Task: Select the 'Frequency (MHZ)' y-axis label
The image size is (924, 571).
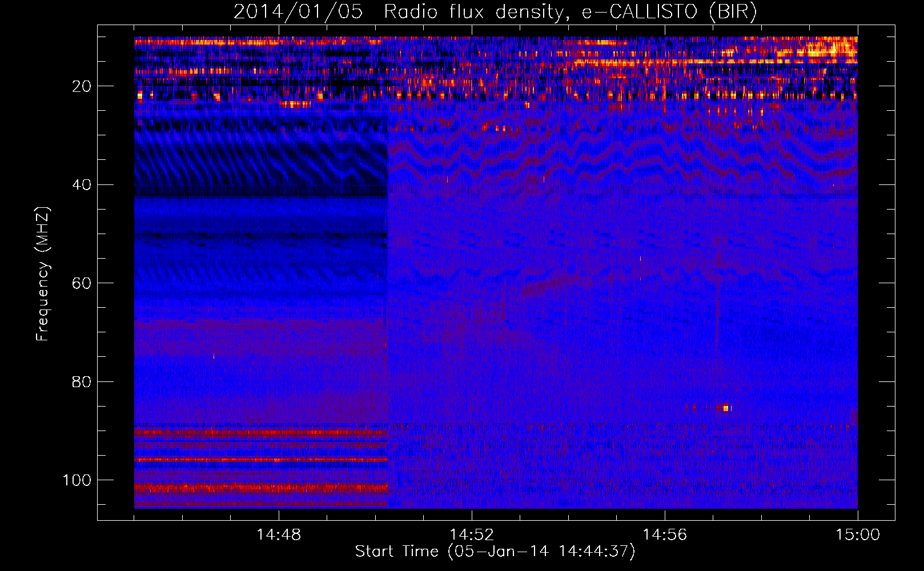Action: pyautogui.click(x=43, y=274)
